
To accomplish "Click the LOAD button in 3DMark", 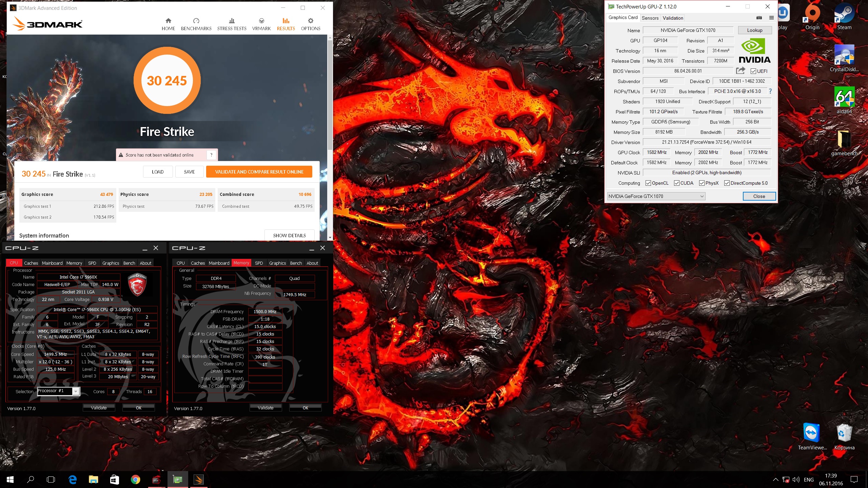I will click(x=158, y=172).
